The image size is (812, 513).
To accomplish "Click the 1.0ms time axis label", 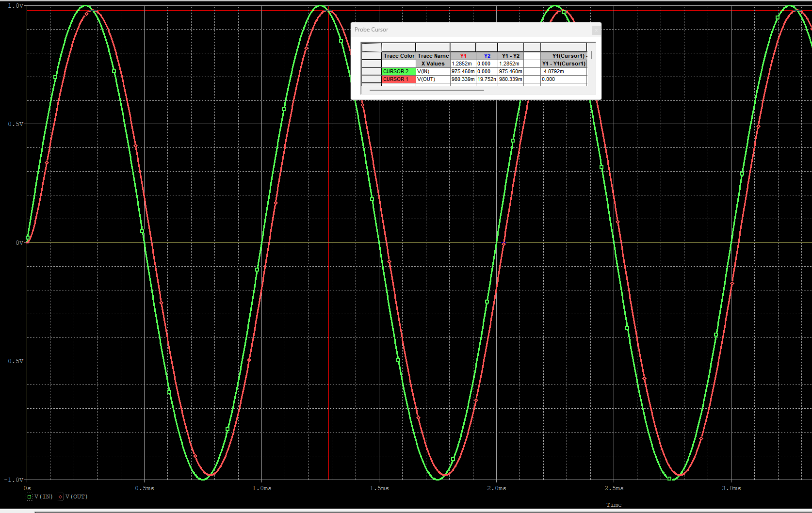I will pos(262,488).
